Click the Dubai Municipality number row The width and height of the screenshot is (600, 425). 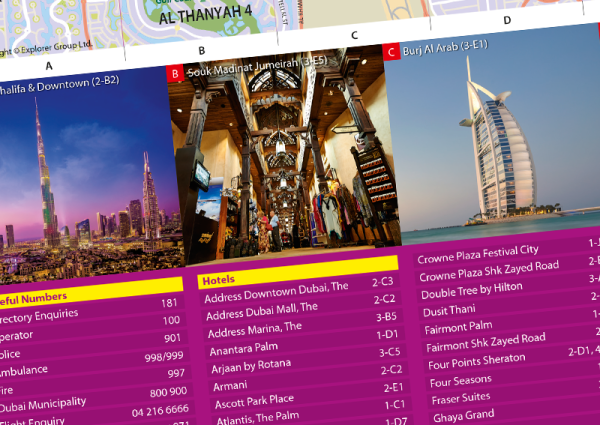click(x=60, y=402)
